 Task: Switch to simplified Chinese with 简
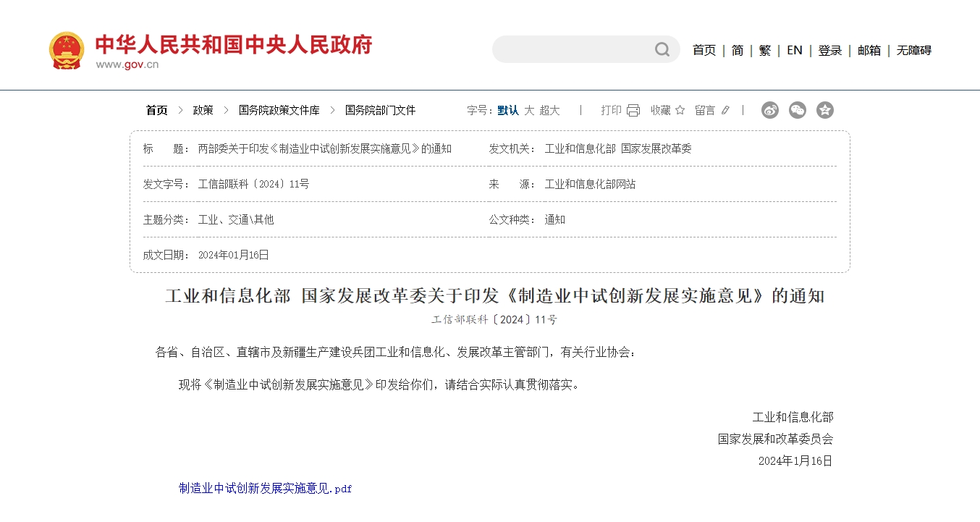click(737, 50)
